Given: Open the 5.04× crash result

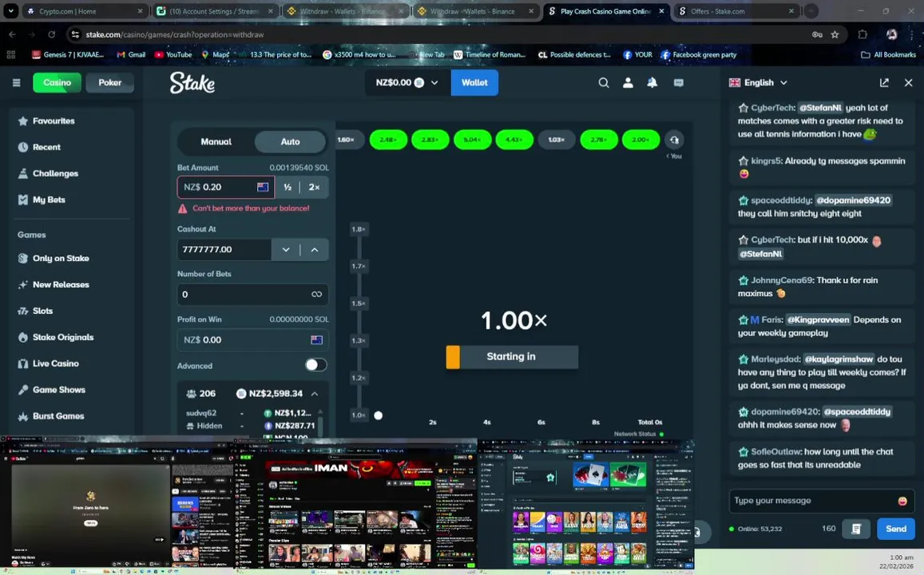Looking at the screenshot, I should [473, 140].
